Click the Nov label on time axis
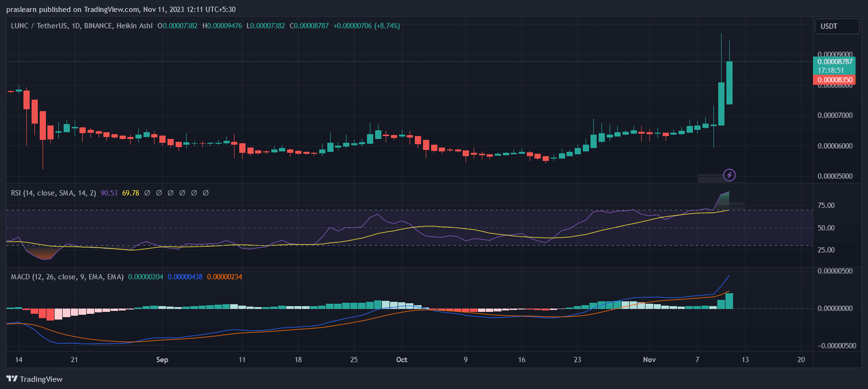Screen dimensions: 868x389 tap(649, 360)
